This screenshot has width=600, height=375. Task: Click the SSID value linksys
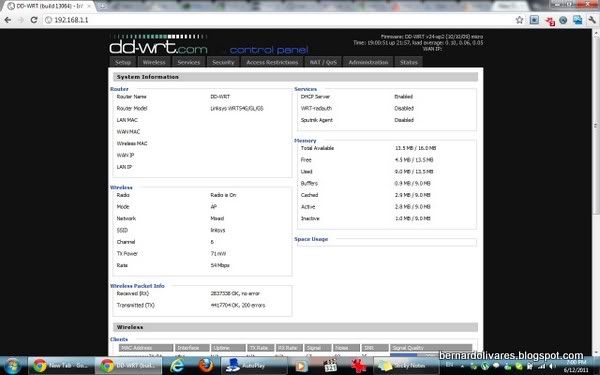218,230
